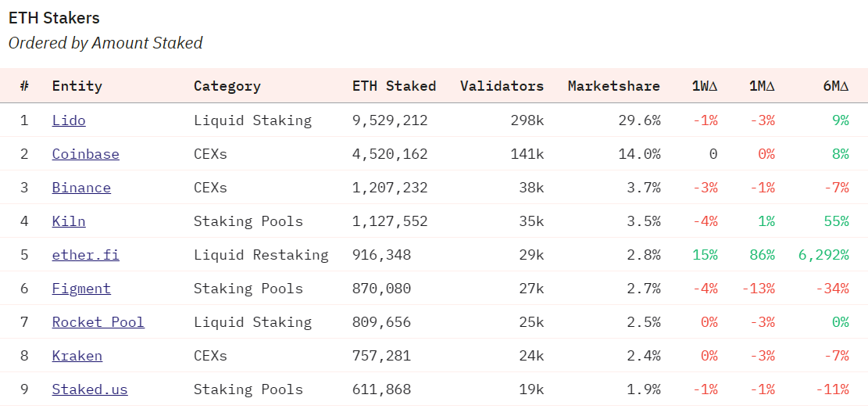The height and width of the screenshot is (409, 868).
Task: Click the Entity column header
Action: (x=77, y=86)
